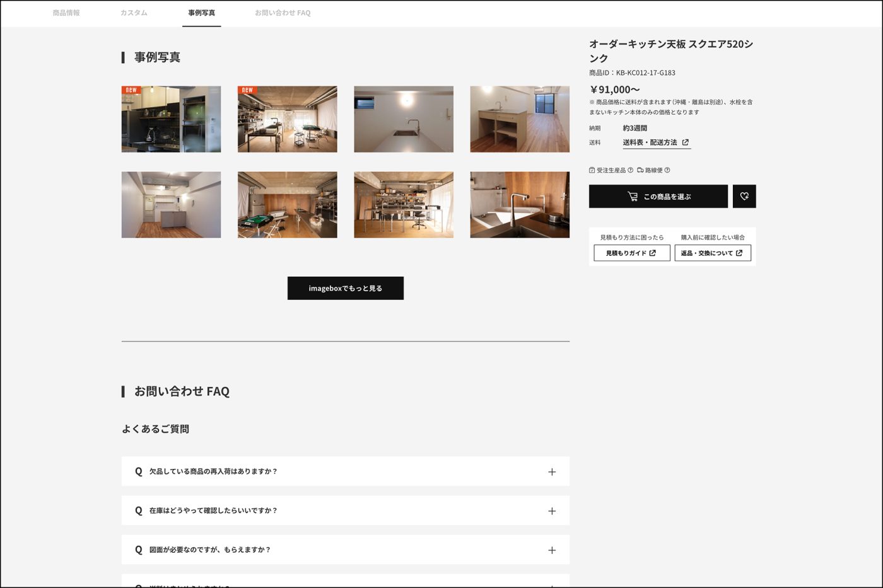The width and height of the screenshot is (883, 588).
Task: Click the 商品ID：KB-KC012-17-G183 text
Action: tap(632, 73)
